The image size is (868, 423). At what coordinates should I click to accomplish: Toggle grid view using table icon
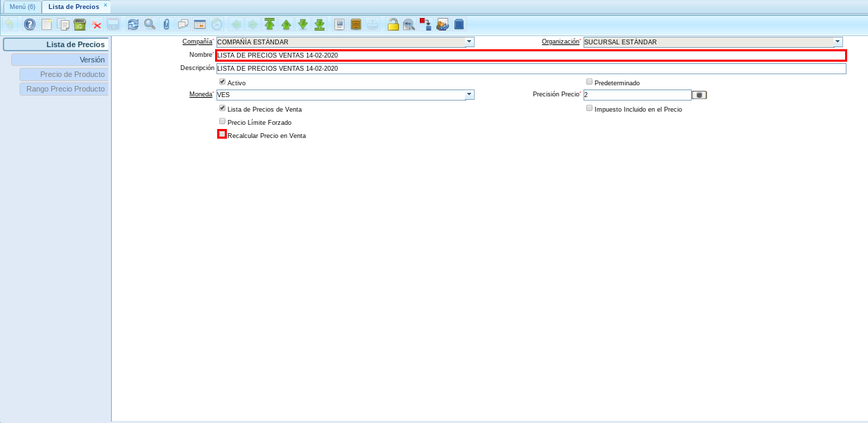[200, 24]
